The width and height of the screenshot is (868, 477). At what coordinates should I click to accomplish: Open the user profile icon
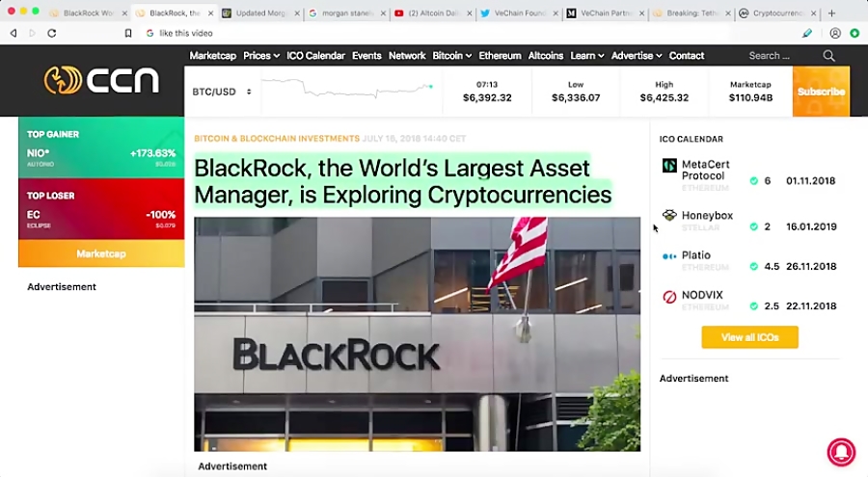pos(835,33)
